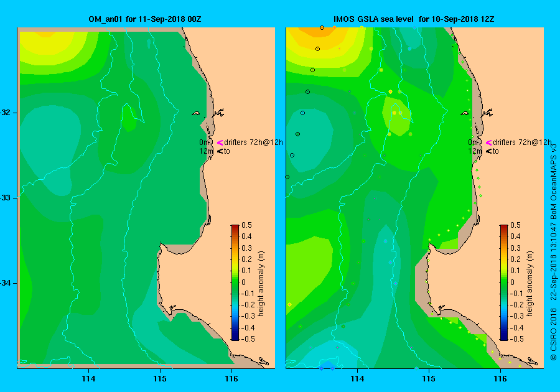Click the magenta drifter arrow in the right map legend
Viewport: 560px width, 392px height.
click(x=488, y=143)
